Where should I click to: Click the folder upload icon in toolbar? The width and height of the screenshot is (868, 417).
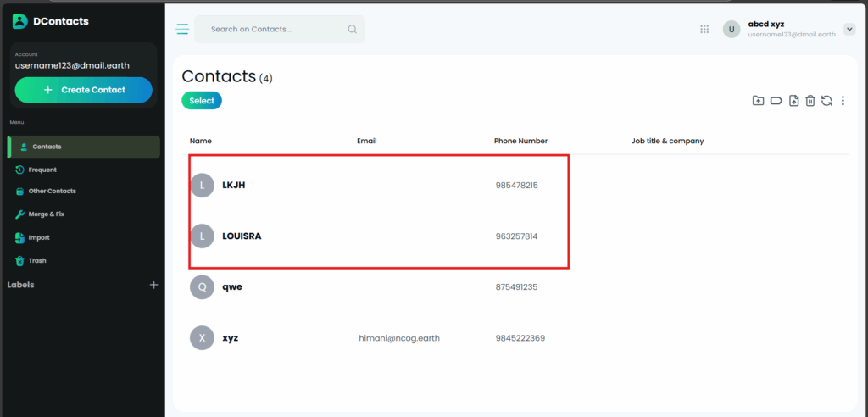(x=758, y=101)
